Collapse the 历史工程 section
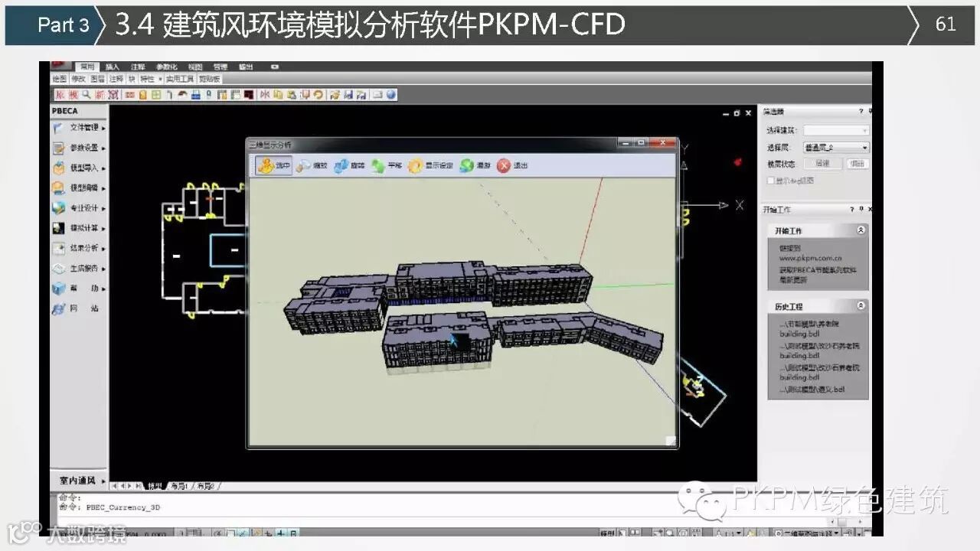 click(x=861, y=306)
